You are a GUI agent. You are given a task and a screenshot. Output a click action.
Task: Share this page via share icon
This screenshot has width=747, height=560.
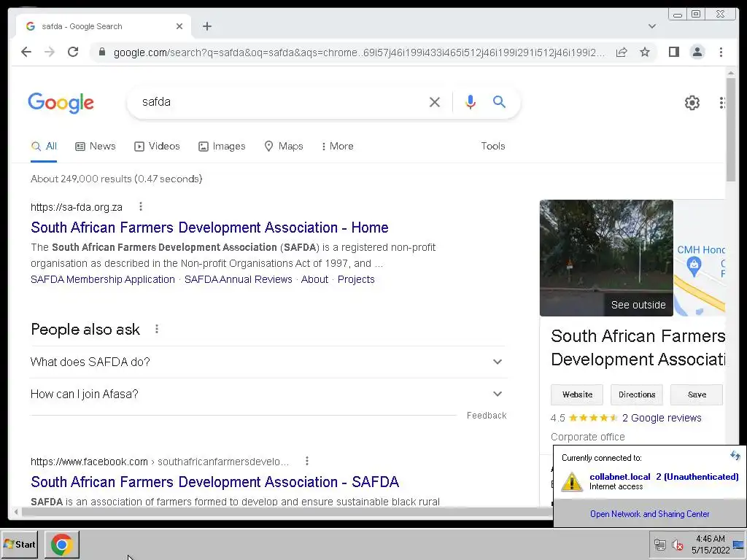click(622, 52)
